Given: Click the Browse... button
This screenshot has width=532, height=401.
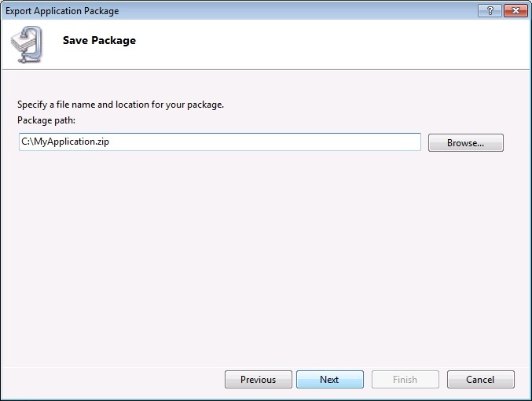Looking at the screenshot, I should coord(465,143).
